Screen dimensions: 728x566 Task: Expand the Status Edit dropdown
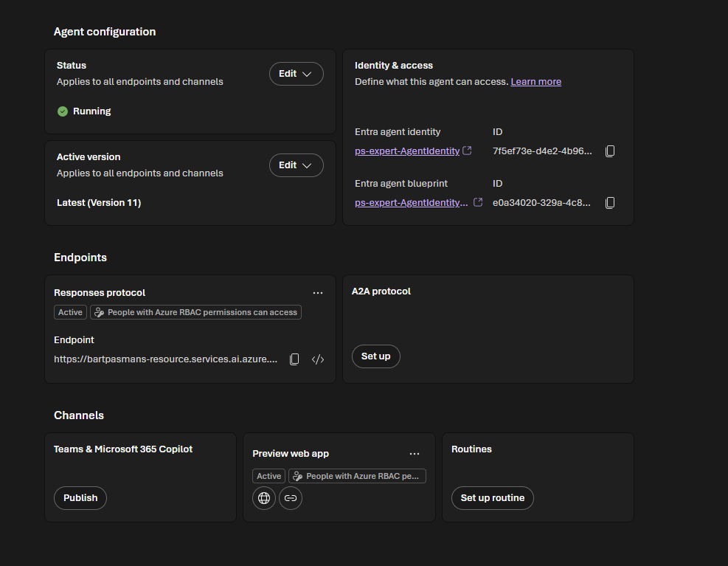tap(297, 74)
